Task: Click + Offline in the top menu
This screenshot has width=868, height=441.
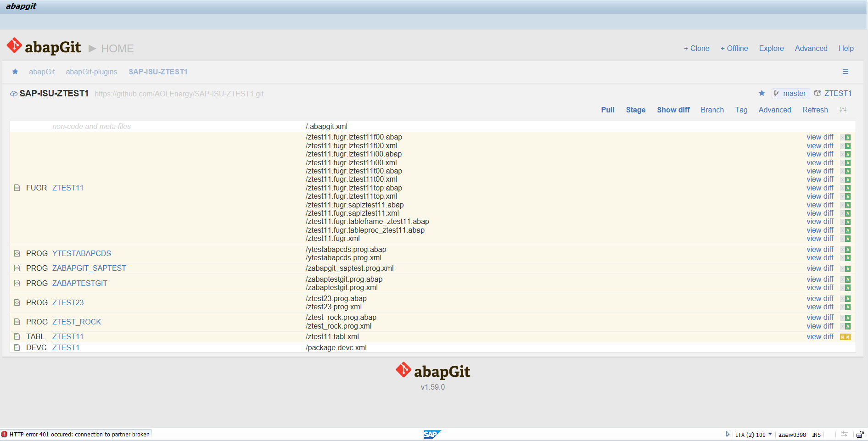Action: pos(734,48)
